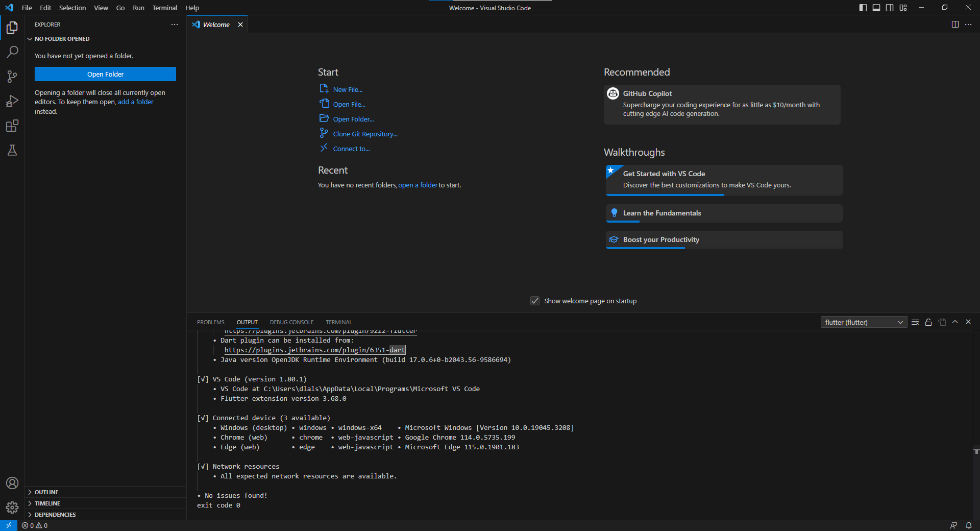Click the feedback icon in status bar
Image resolution: width=980 pixels, height=531 pixels.
click(x=953, y=525)
